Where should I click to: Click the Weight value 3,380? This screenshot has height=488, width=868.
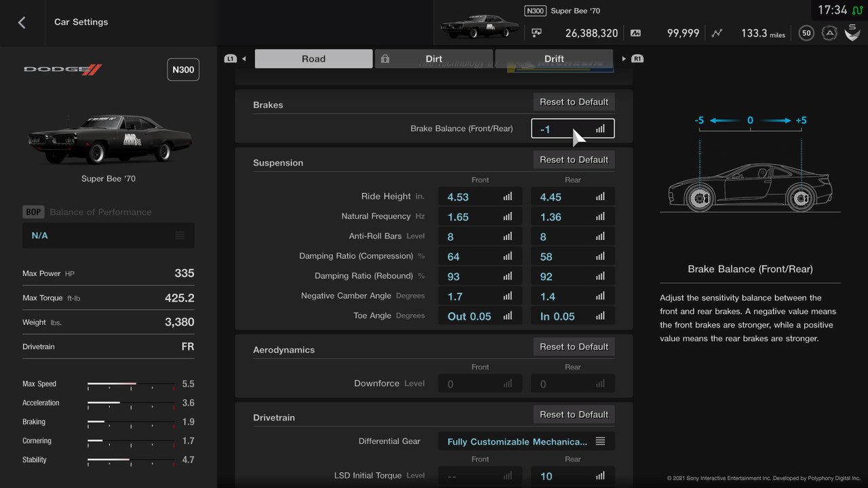pyautogui.click(x=180, y=323)
